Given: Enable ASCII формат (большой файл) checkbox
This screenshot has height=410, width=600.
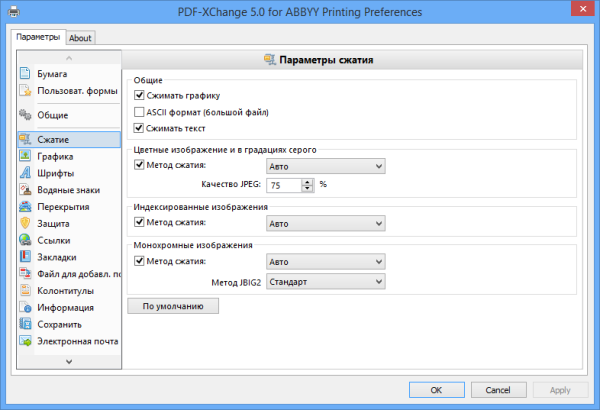Looking at the screenshot, I should tap(140, 112).
